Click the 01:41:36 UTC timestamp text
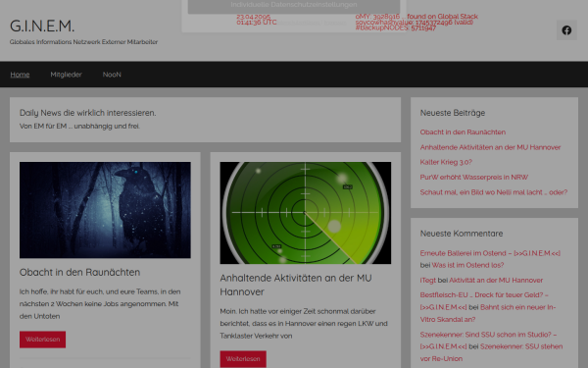 [x=257, y=23]
